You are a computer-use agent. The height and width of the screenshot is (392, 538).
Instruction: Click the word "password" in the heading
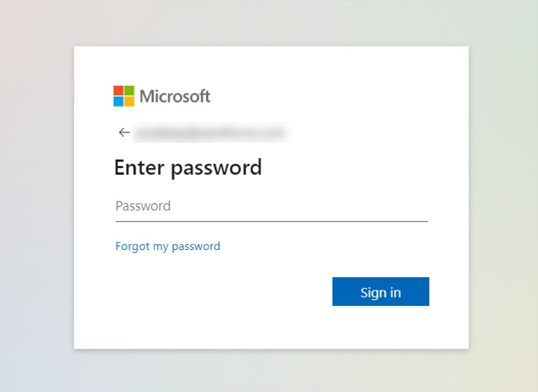(217, 169)
